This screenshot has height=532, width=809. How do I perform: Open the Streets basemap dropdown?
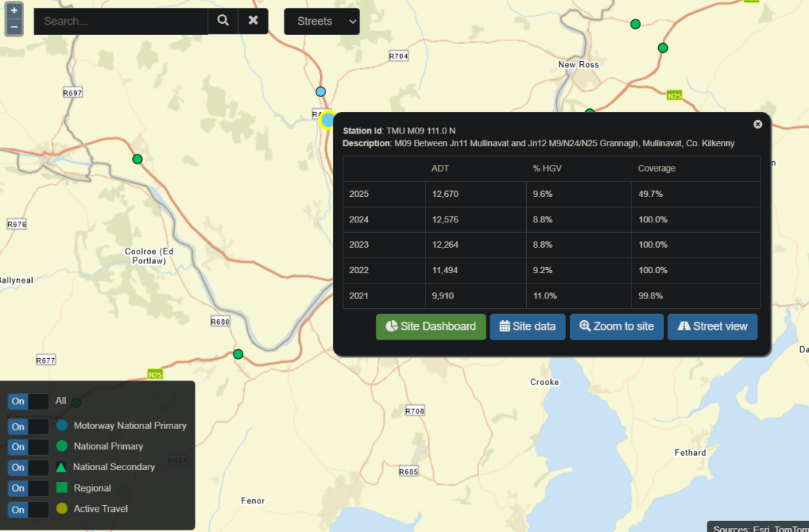pos(322,21)
